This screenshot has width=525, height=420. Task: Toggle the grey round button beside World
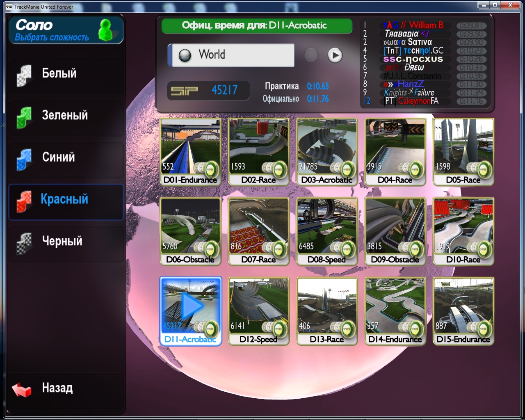[x=311, y=55]
